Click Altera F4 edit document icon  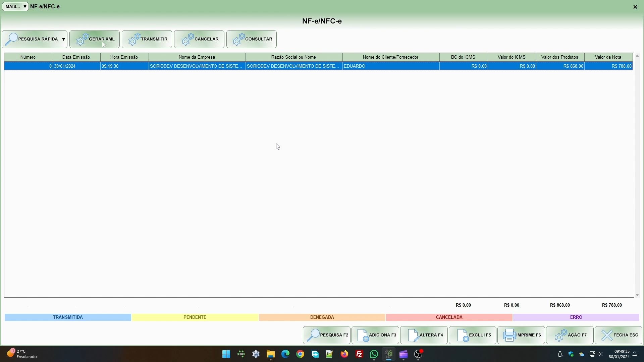pos(413,335)
